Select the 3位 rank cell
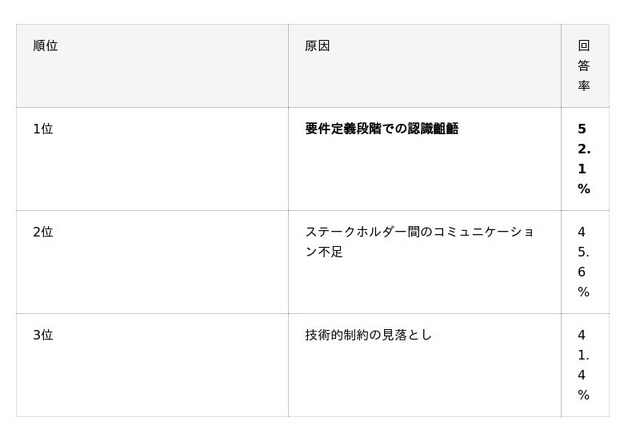640x441 pixels. pos(43,335)
